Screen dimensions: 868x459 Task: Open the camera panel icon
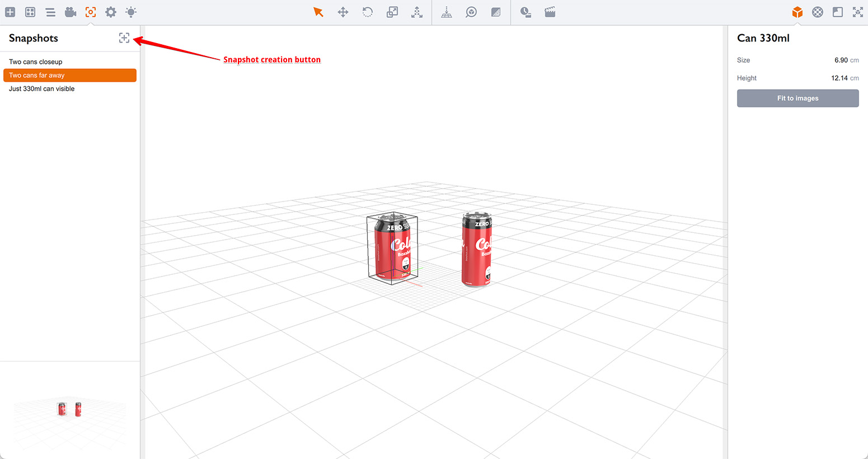(71, 12)
